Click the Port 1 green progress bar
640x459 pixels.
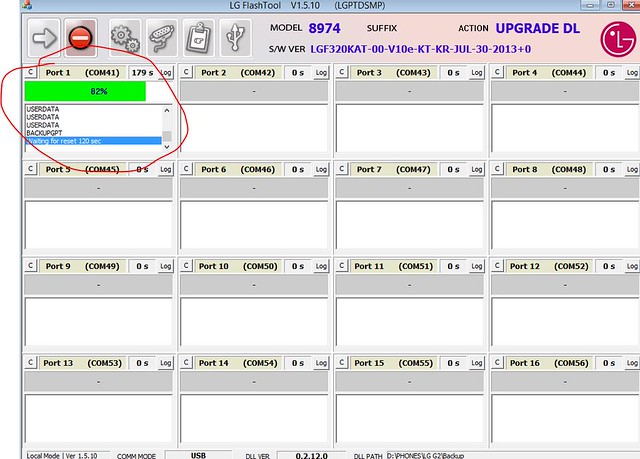[x=86, y=91]
